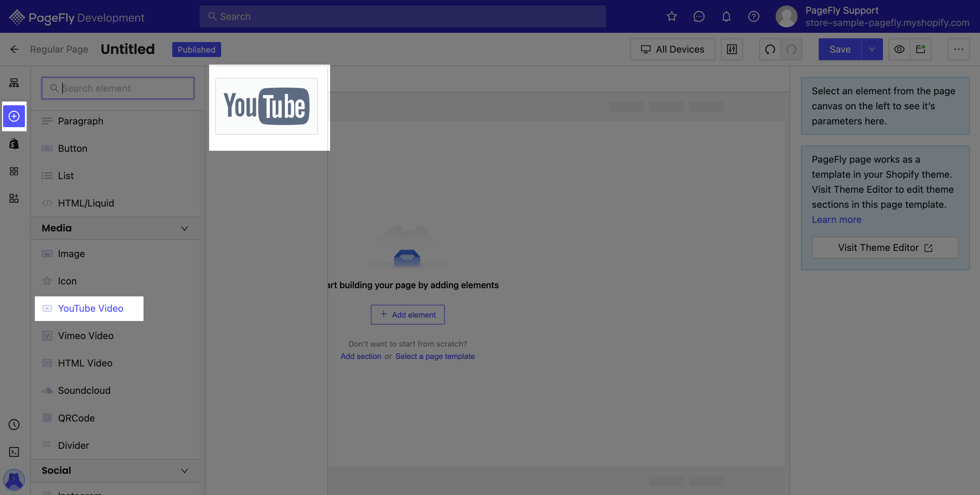The height and width of the screenshot is (495, 980).
Task: Click the Add section link
Action: click(x=360, y=356)
